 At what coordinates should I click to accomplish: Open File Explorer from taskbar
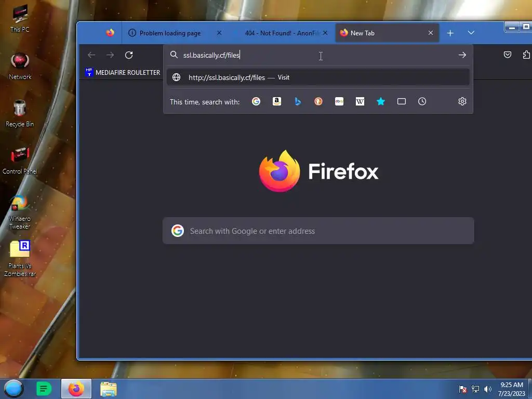click(x=109, y=389)
